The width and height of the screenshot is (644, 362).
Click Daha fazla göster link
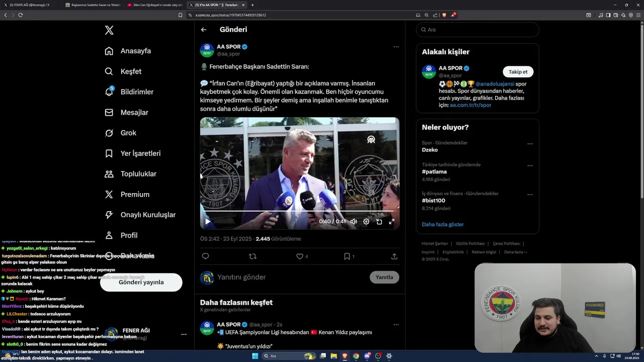click(443, 224)
